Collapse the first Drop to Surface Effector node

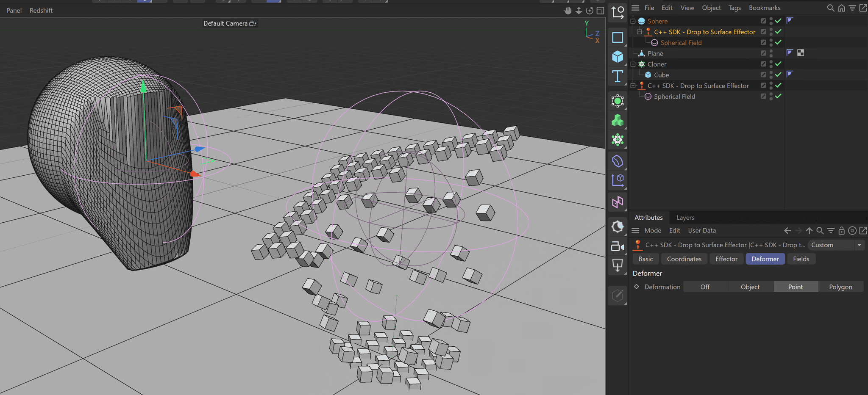[x=640, y=32]
